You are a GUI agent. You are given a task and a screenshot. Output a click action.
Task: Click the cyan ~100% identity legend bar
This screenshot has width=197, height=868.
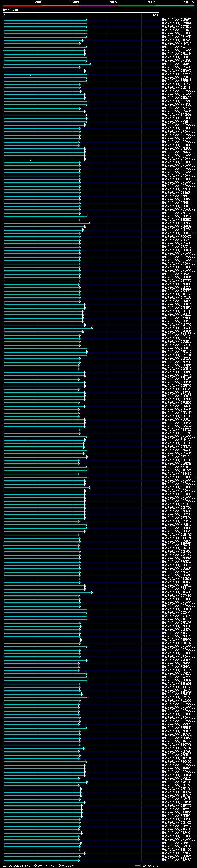pos(175,6)
